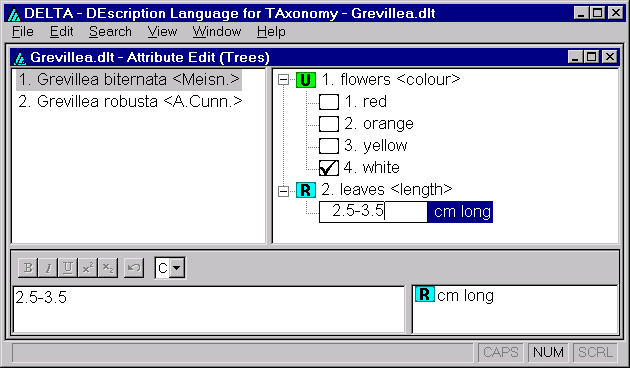
Task: Open the Search menu
Action: (110, 31)
